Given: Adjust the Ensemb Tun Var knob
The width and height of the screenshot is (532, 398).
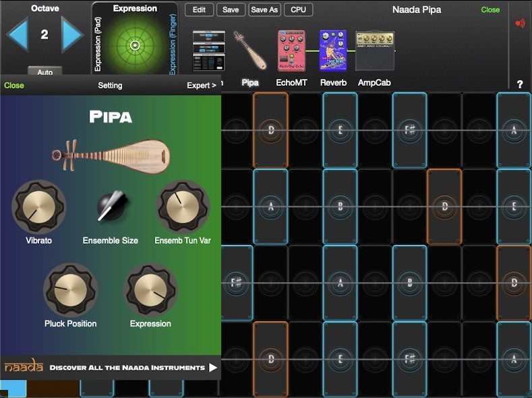Looking at the screenshot, I should pyautogui.click(x=183, y=206).
